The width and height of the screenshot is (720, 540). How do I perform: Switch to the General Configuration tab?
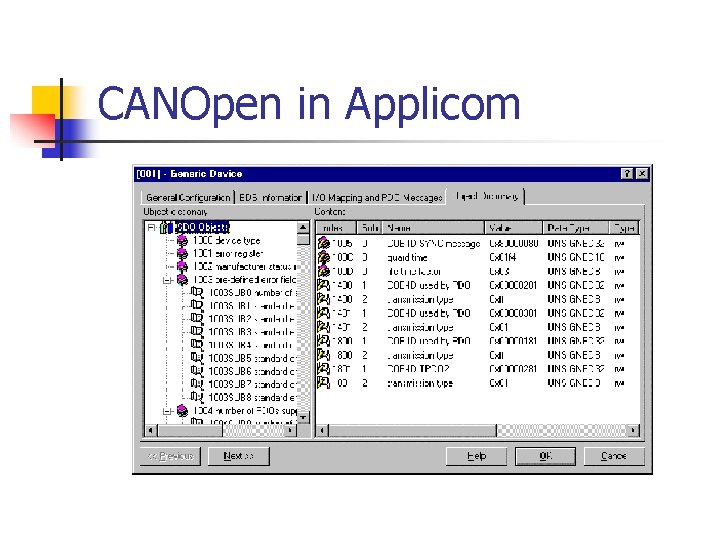(188, 197)
